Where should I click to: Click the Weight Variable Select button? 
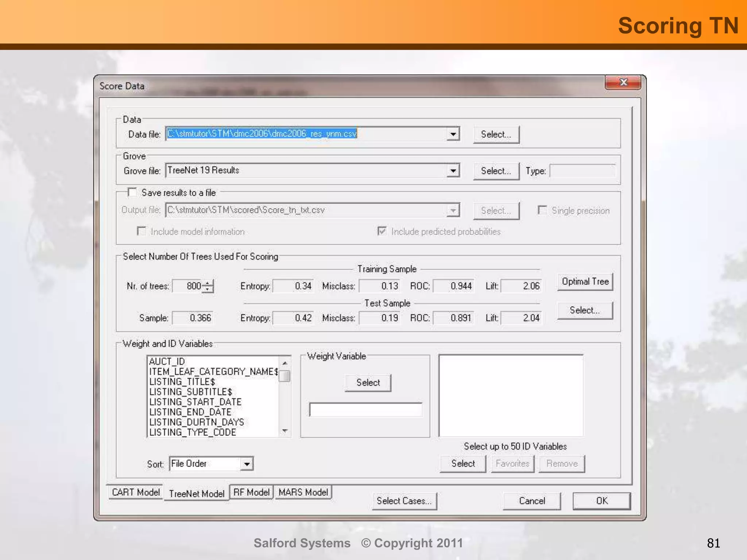368,383
